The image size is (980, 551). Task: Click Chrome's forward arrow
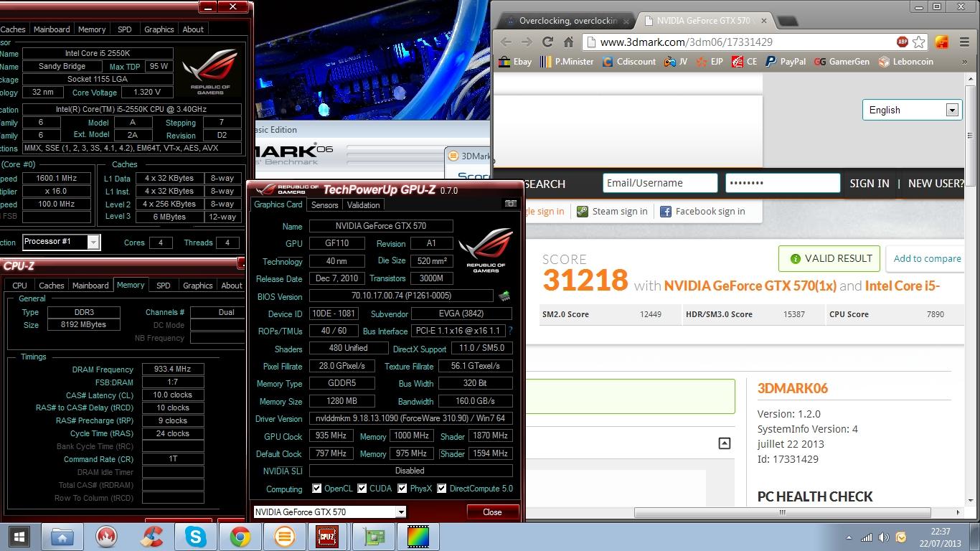527,42
